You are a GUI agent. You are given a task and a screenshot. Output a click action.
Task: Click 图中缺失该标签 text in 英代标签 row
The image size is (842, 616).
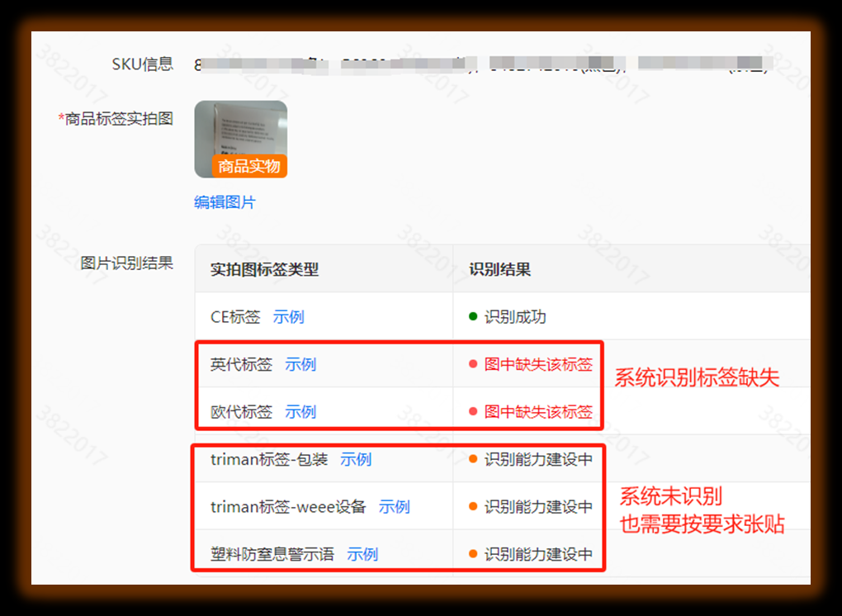click(538, 365)
